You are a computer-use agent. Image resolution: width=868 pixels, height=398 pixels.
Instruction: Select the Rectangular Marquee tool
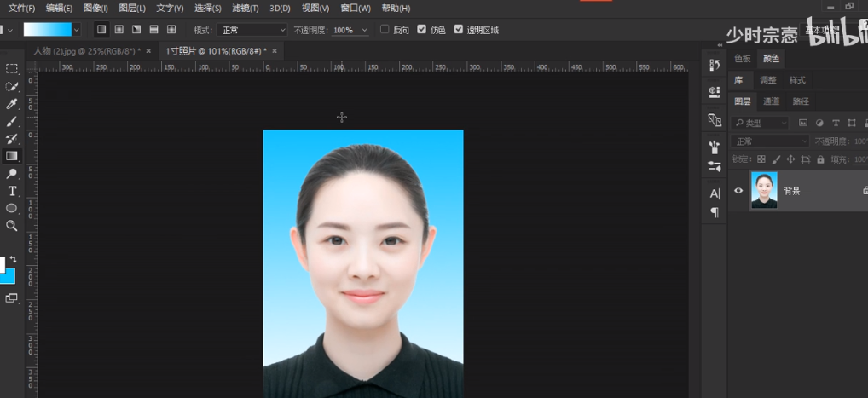(x=12, y=69)
